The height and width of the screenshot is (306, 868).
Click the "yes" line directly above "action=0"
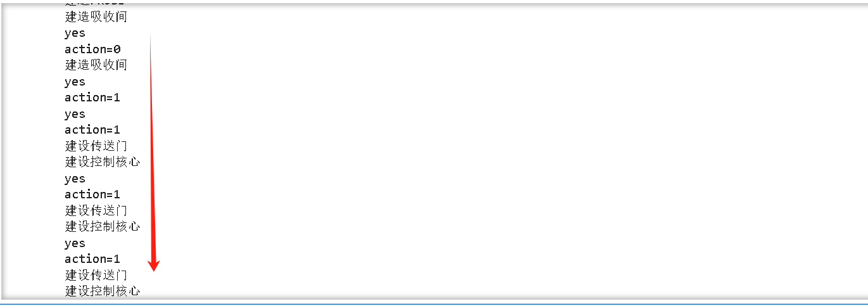click(x=75, y=34)
